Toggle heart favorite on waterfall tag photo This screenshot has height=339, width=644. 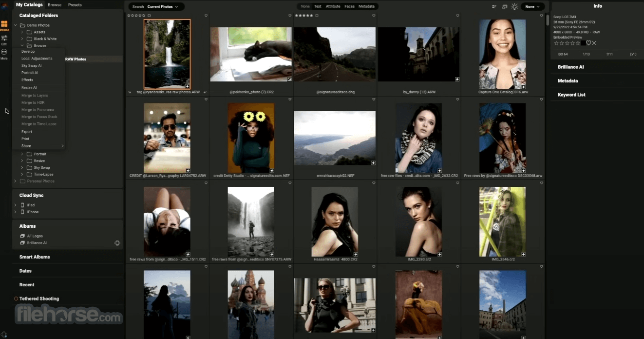(206, 16)
